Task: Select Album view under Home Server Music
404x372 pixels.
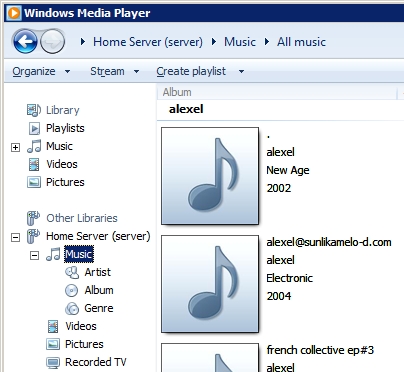Action: pyautogui.click(x=99, y=290)
